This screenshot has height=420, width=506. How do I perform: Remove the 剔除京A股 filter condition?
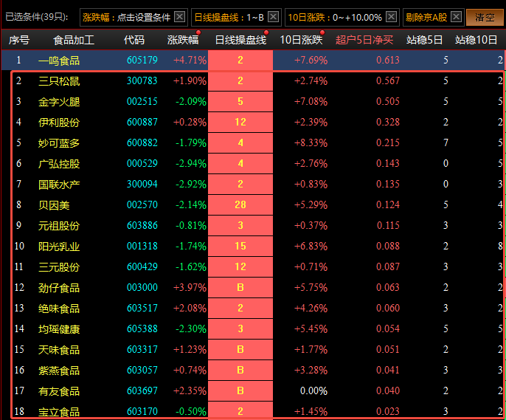[457, 17]
